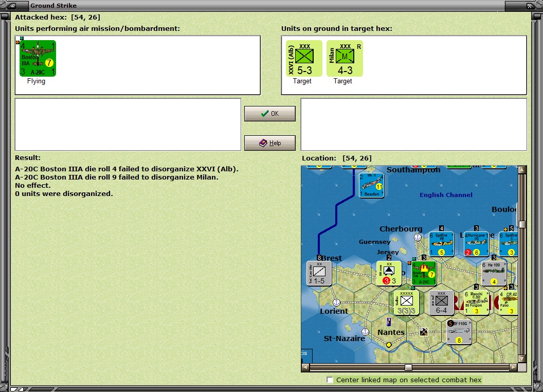Select the XXVI (Alb) 5-3 target unit
Image resolution: width=543 pixels, height=392 pixels.
point(304,58)
